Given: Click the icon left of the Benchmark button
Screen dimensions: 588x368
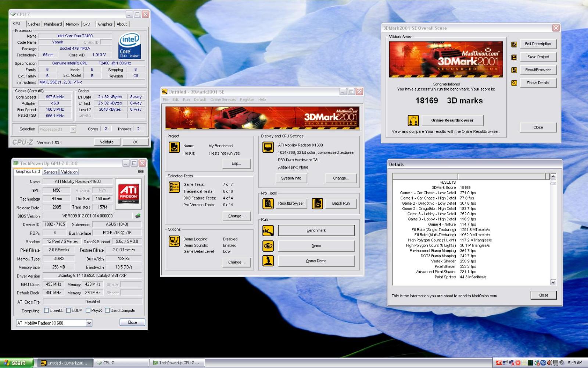Looking at the screenshot, I should coord(268,230).
